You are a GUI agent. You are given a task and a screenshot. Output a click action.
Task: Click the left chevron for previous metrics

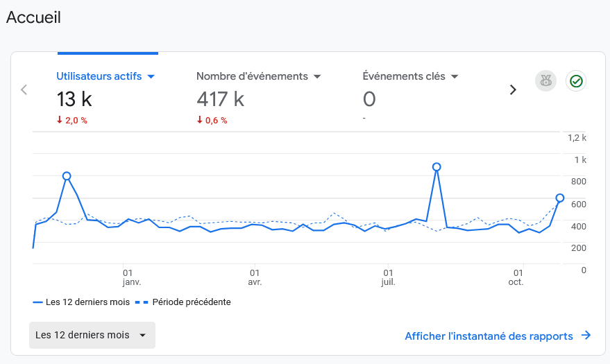(x=24, y=89)
